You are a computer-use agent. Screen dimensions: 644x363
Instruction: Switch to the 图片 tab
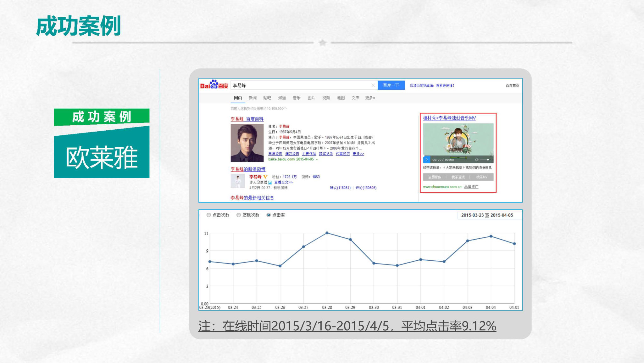point(311,98)
